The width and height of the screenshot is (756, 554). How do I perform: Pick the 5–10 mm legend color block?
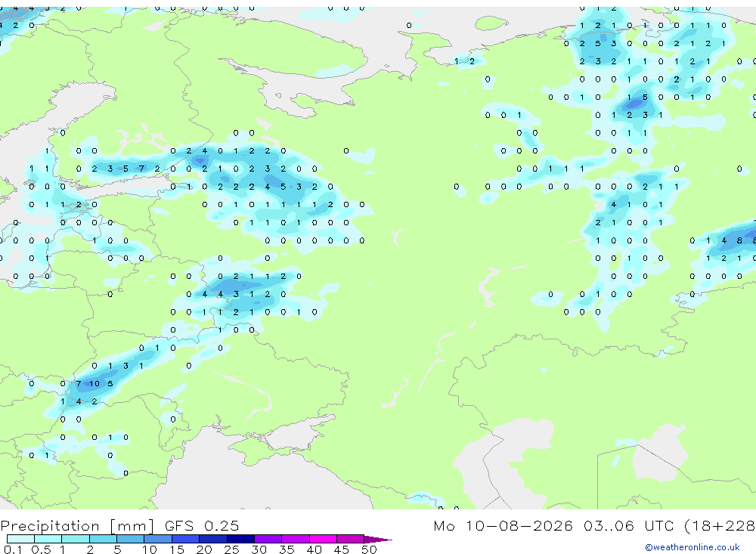[130, 539]
